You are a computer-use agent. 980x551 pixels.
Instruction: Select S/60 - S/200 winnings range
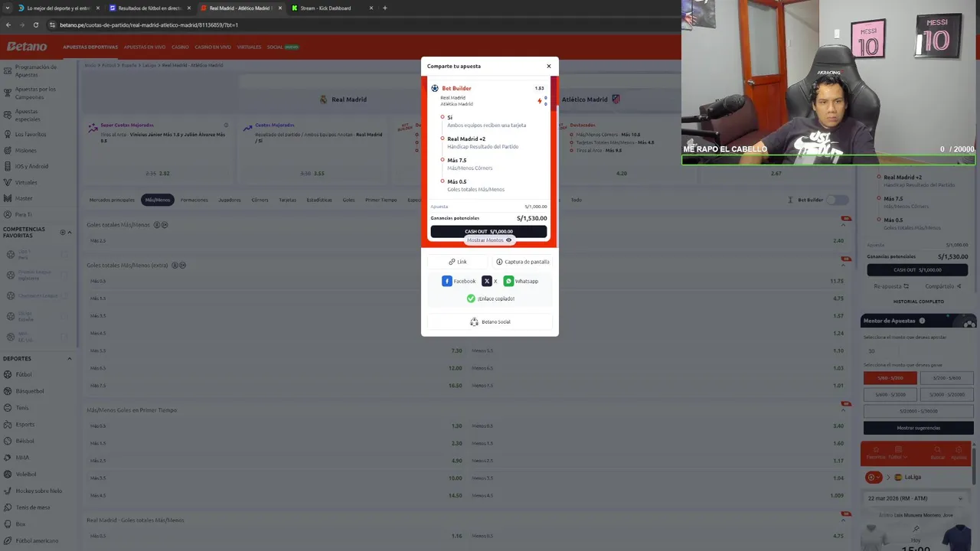[x=890, y=378]
